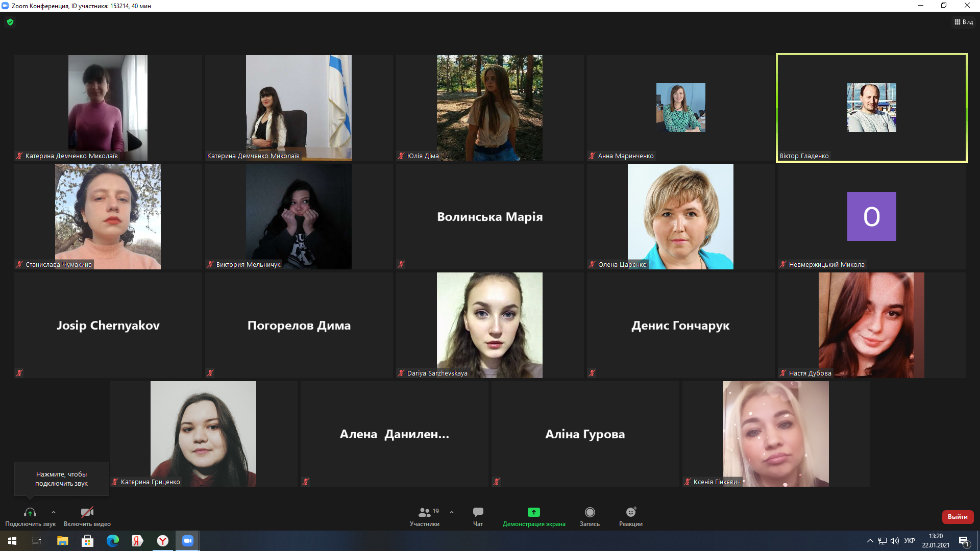Image resolution: width=980 pixels, height=551 pixels.
Task: Select Віктор Гладенко video tile
Action: 871,108
